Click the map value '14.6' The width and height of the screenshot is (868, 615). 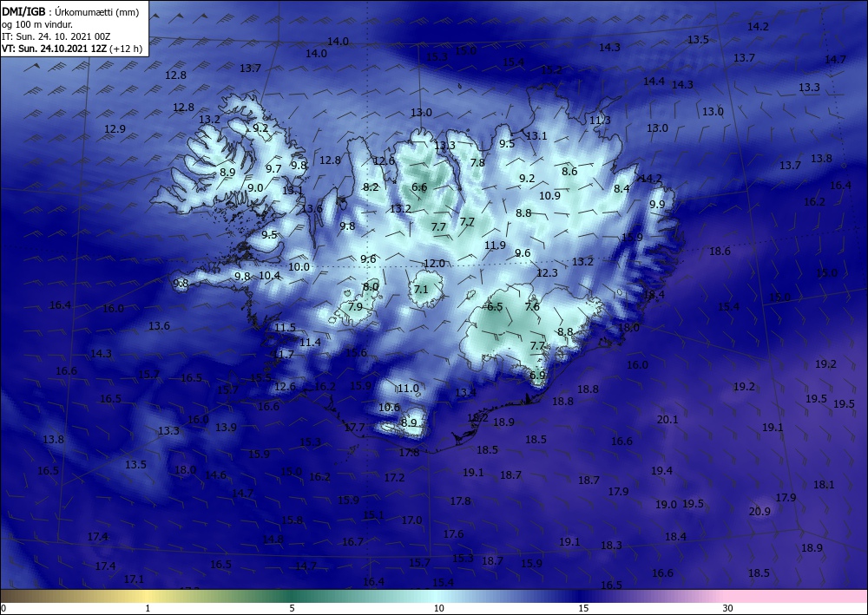[215, 474]
